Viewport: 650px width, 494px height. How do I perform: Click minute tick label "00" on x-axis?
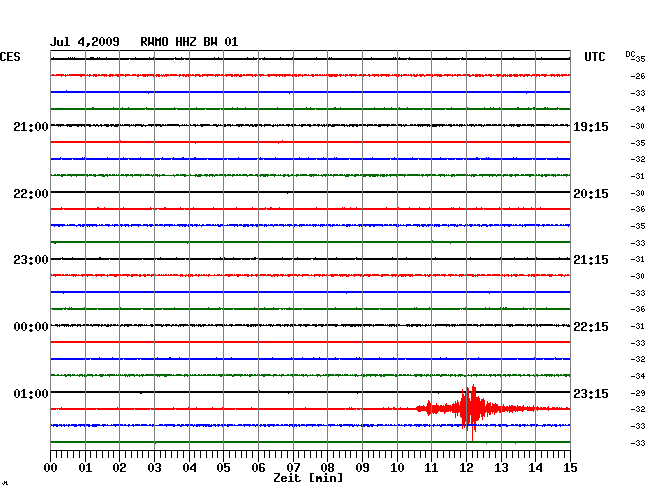(x=51, y=467)
